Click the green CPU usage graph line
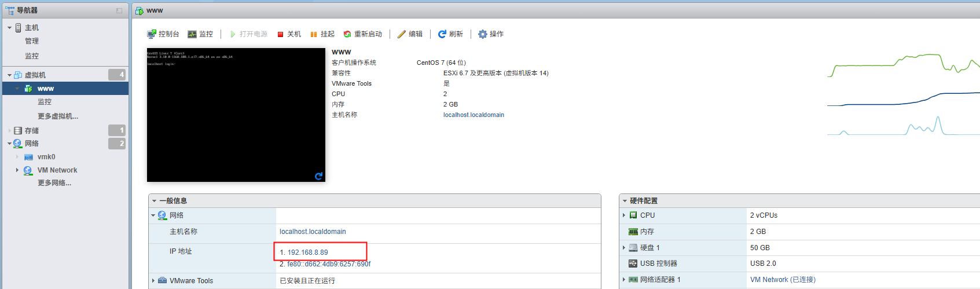 [904, 65]
